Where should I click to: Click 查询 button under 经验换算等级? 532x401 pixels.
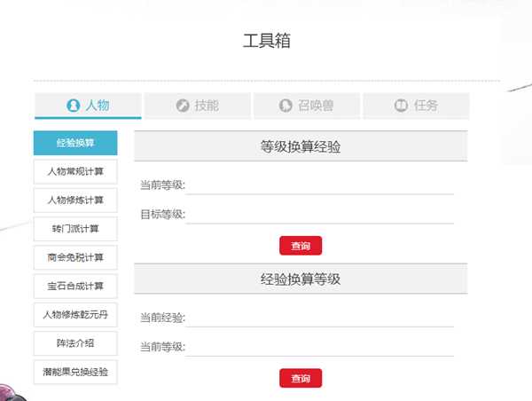pos(301,378)
